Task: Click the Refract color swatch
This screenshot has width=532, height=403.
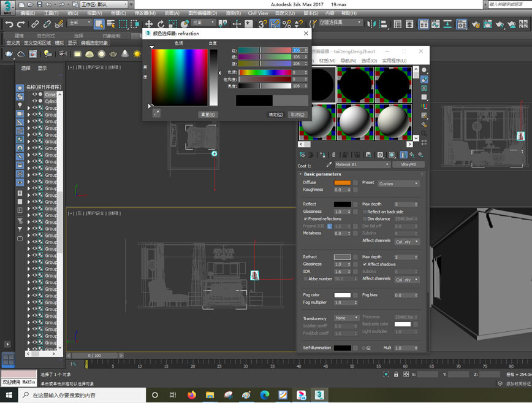Action: coord(343,257)
